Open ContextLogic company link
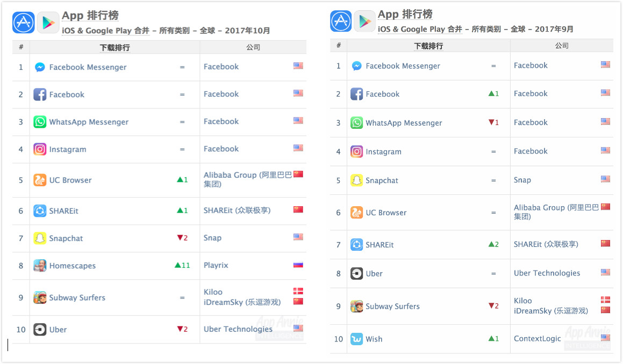This screenshot has height=364, width=623. click(537, 339)
